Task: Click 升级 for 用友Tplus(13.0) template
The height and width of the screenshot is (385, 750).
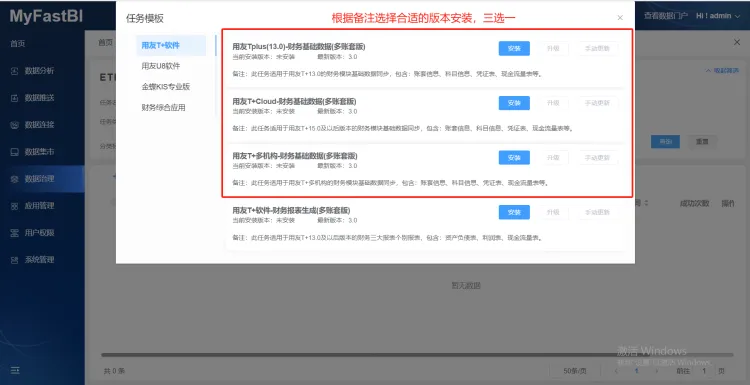Action: coord(553,48)
